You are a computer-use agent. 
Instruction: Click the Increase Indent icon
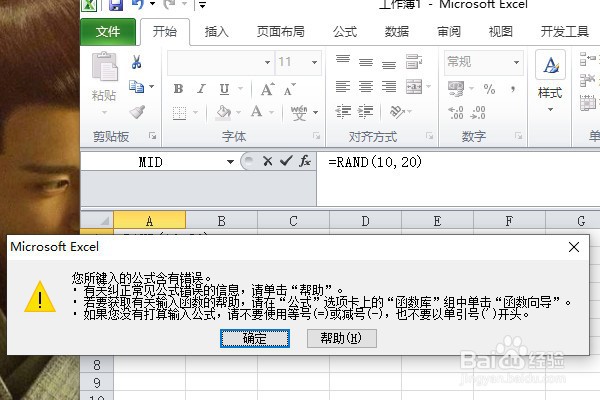click(x=365, y=111)
